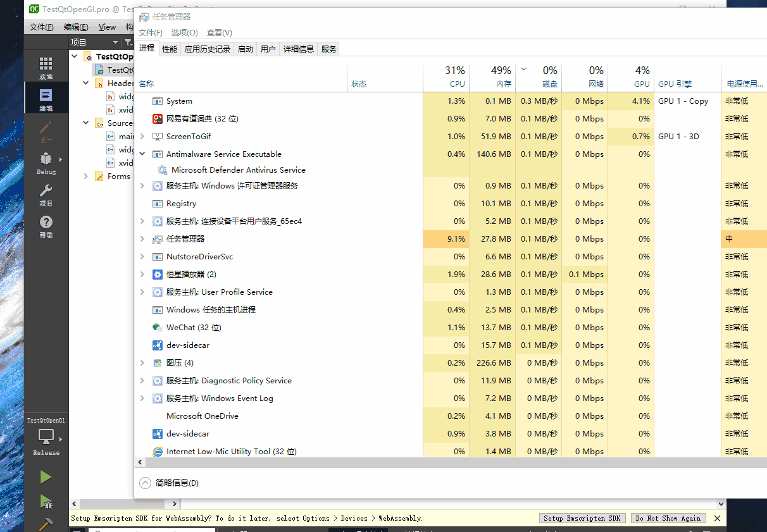Open the 项目 view dropdown in Qt Creator
Screen dimensions: 767x532
pyautogui.click(x=95, y=42)
